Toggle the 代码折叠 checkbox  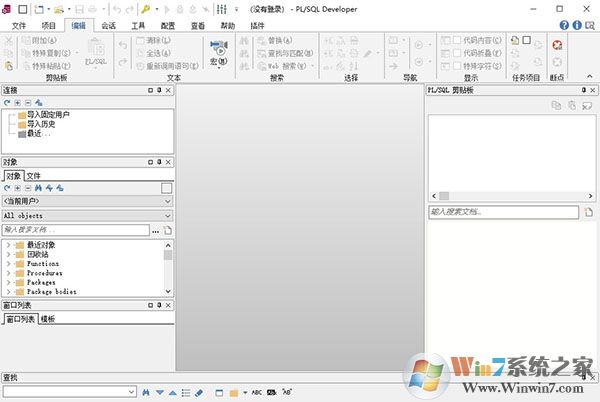457,53
